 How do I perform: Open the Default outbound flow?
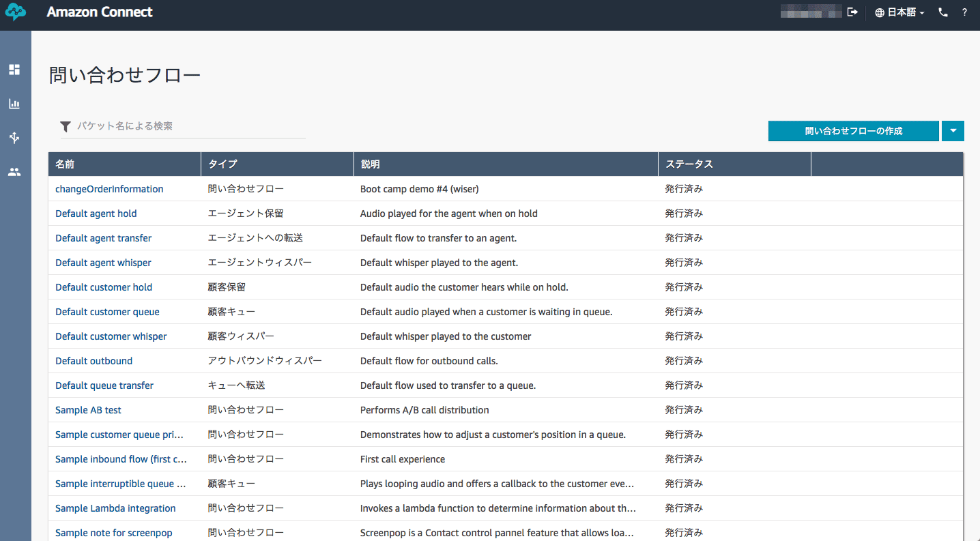coord(94,361)
